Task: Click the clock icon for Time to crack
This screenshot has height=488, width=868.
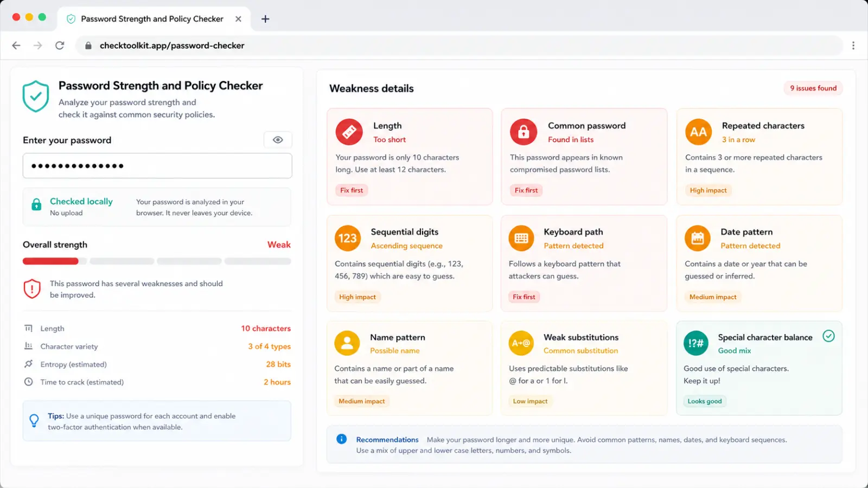Action: point(29,382)
